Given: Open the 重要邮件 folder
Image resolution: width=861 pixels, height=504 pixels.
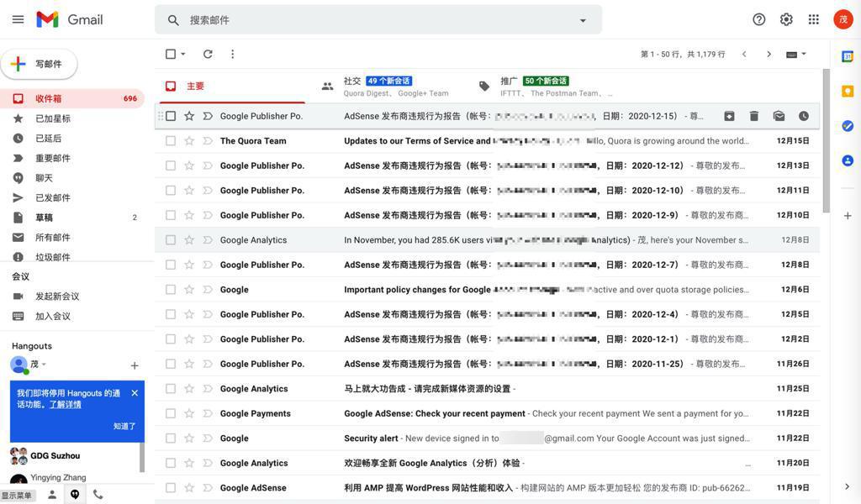Looking at the screenshot, I should click(72, 158).
